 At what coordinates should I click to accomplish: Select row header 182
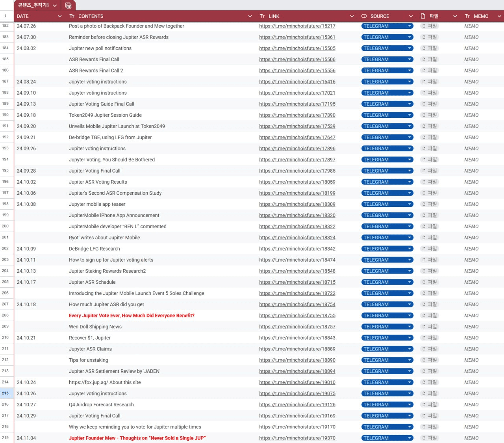pyautogui.click(x=6, y=26)
